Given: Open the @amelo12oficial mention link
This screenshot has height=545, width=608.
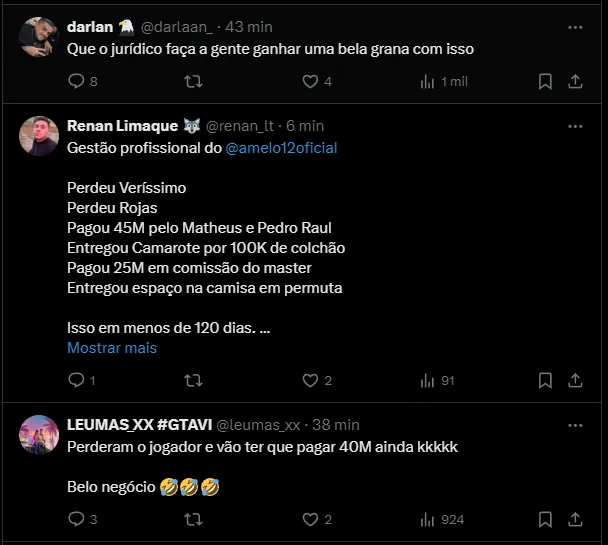Looking at the screenshot, I should [281, 147].
